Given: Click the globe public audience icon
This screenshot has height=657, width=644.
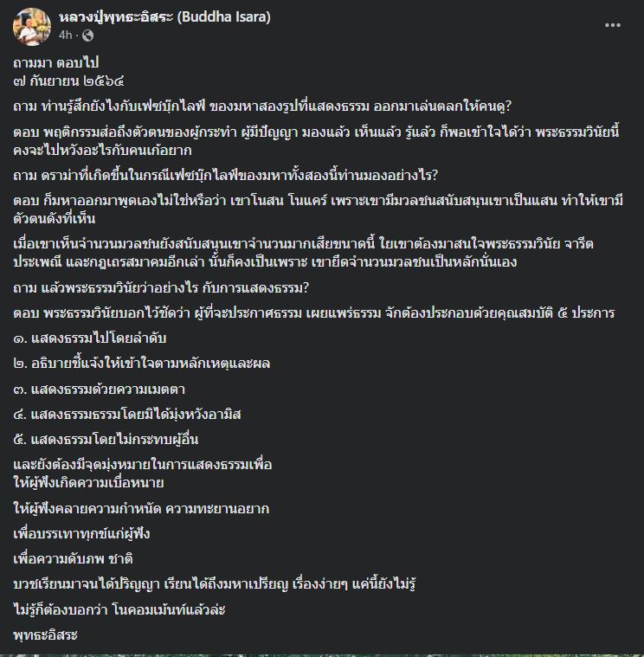Looking at the screenshot, I should [87, 35].
